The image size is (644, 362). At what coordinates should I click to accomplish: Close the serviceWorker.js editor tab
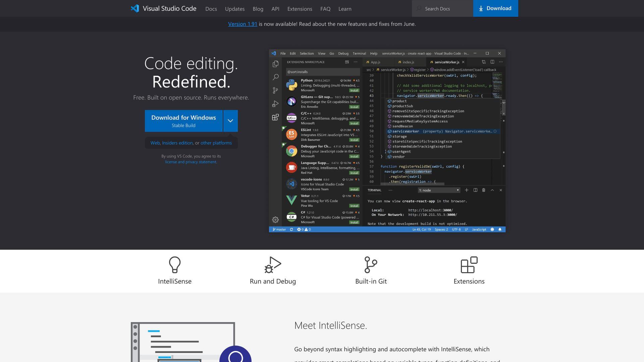(463, 62)
